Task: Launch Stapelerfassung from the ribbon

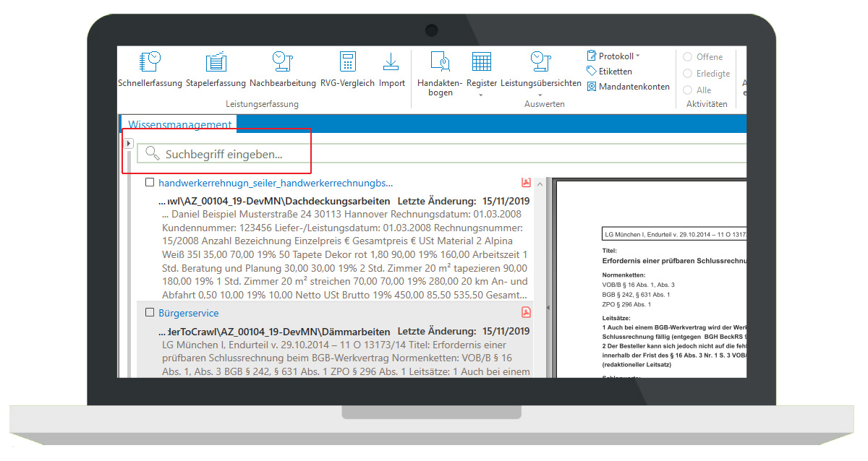Action: click(x=216, y=69)
